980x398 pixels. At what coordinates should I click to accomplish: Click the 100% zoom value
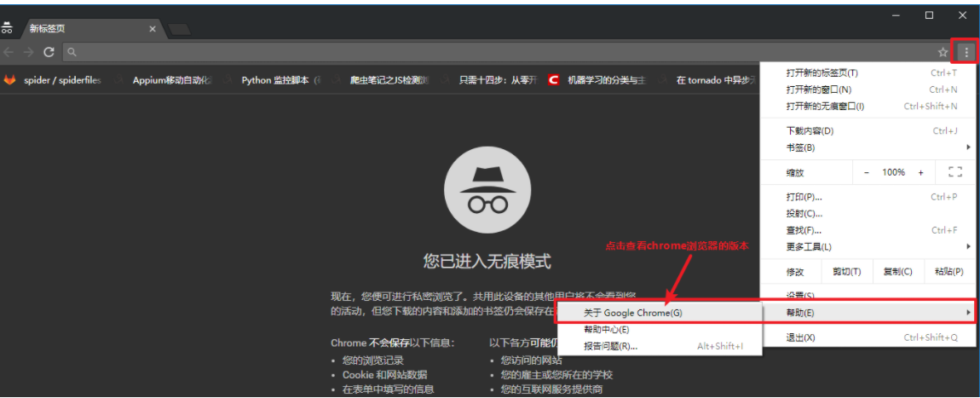tap(893, 172)
